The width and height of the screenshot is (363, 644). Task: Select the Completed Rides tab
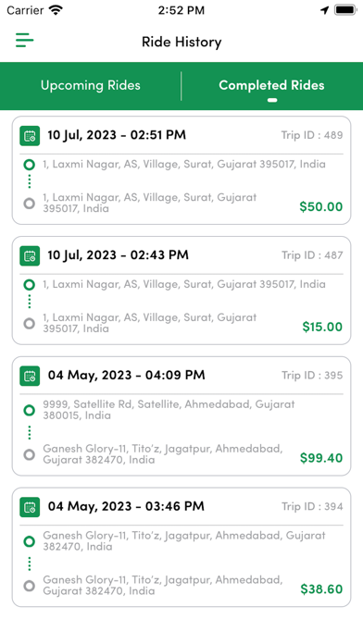click(x=271, y=85)
